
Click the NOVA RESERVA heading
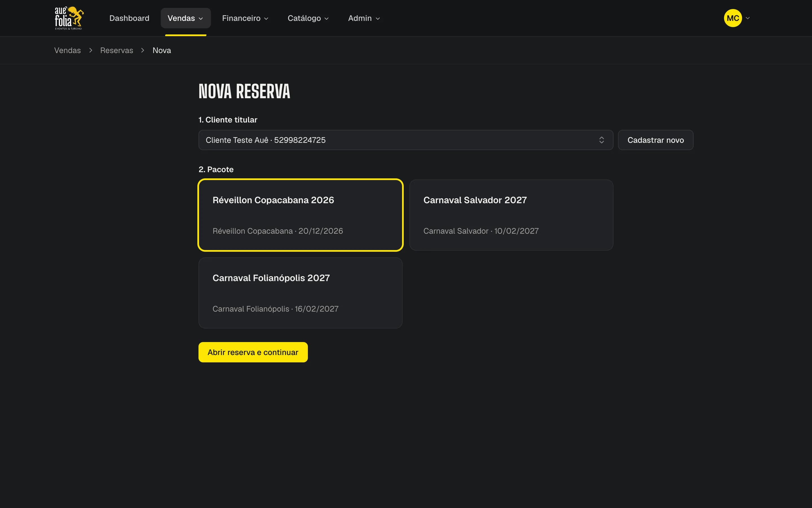coord(244,91)
